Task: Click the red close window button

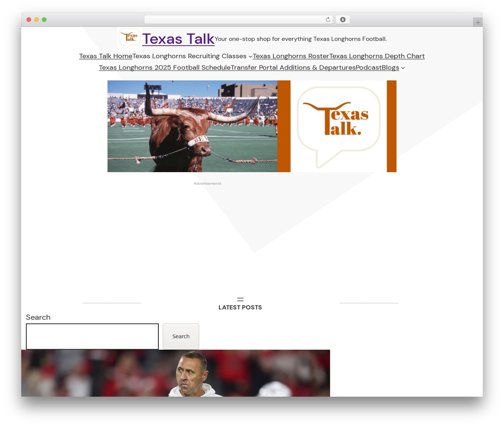Action: (x=29, y=20)
